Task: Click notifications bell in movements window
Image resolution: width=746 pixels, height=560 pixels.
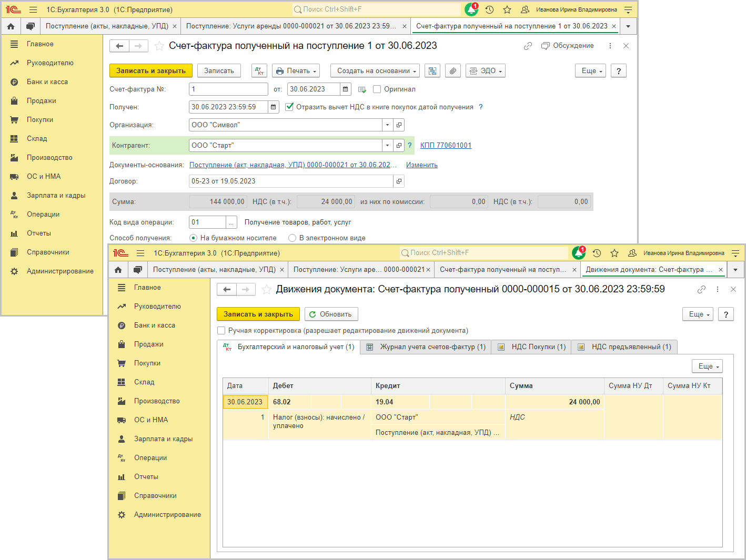Action: click(579, 253)
